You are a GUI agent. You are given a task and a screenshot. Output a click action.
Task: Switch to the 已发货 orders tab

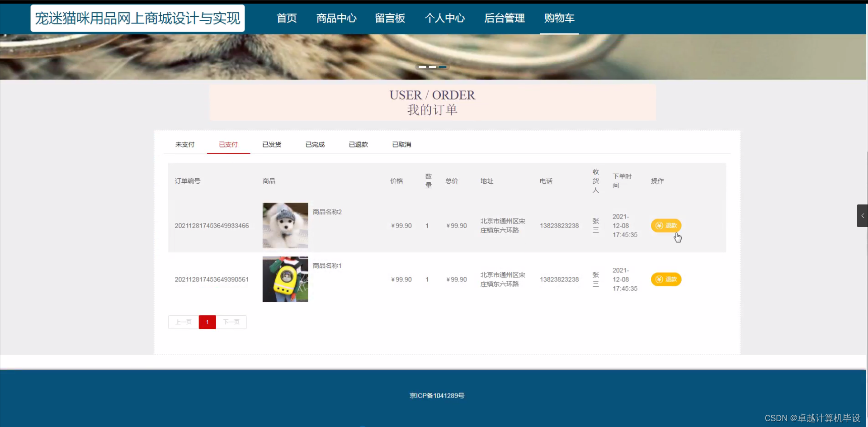(x=272, y=144)
